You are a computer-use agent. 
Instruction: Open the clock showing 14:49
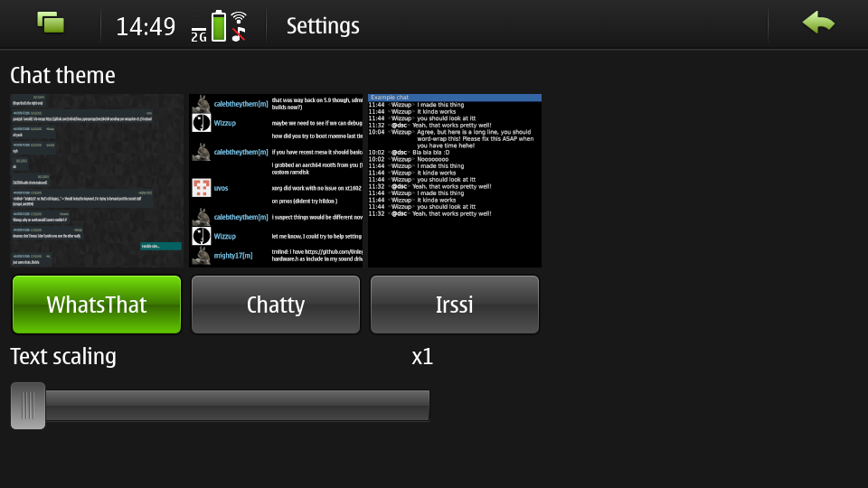pyautogui.click(x=146, y=26)
